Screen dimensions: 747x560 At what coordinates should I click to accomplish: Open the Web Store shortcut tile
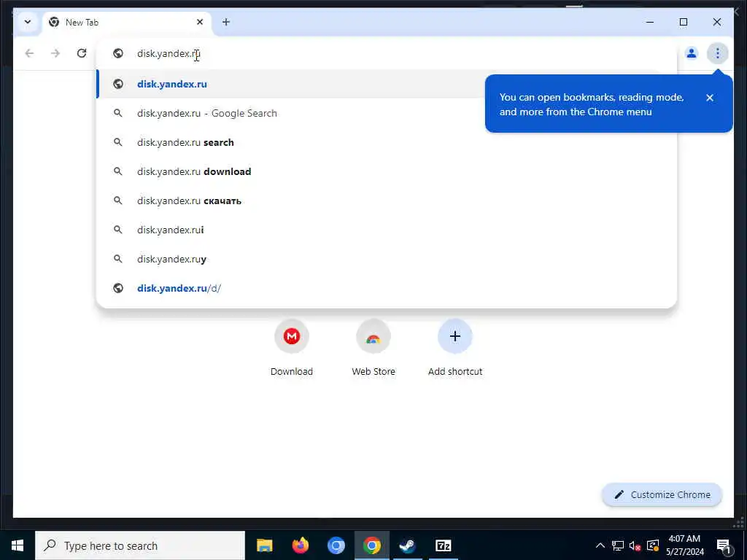[x=373, y=348]
